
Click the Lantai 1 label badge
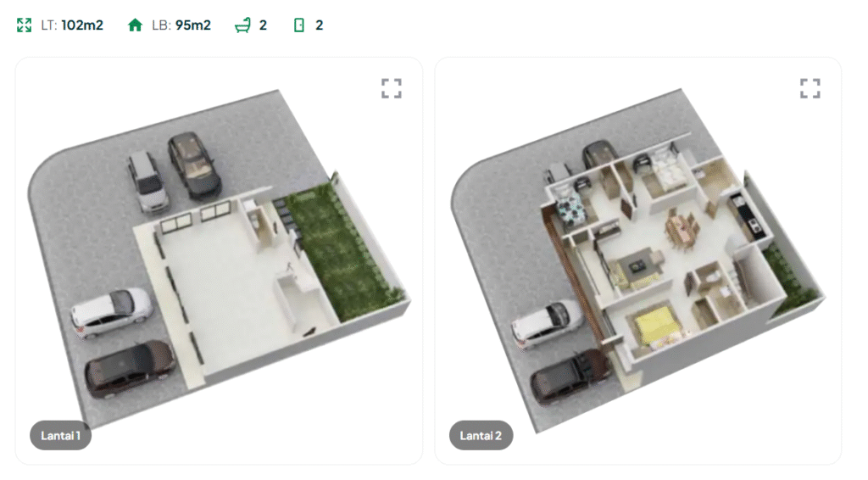point(60,435)
